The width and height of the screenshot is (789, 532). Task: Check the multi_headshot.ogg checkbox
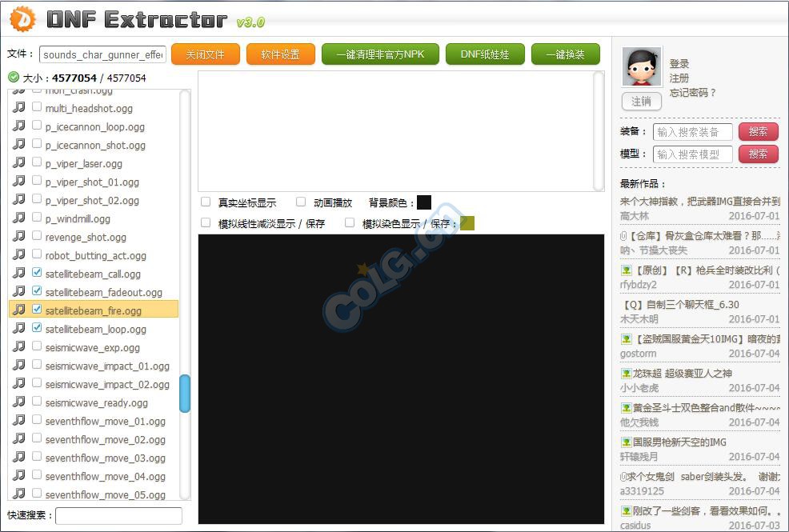coord(37,106)
